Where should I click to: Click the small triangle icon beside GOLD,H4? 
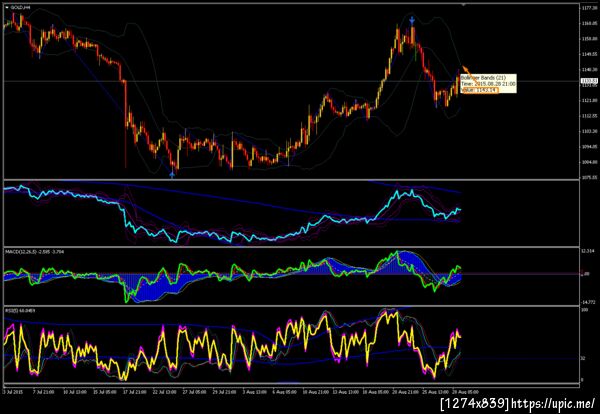click(x=7, y=7)
